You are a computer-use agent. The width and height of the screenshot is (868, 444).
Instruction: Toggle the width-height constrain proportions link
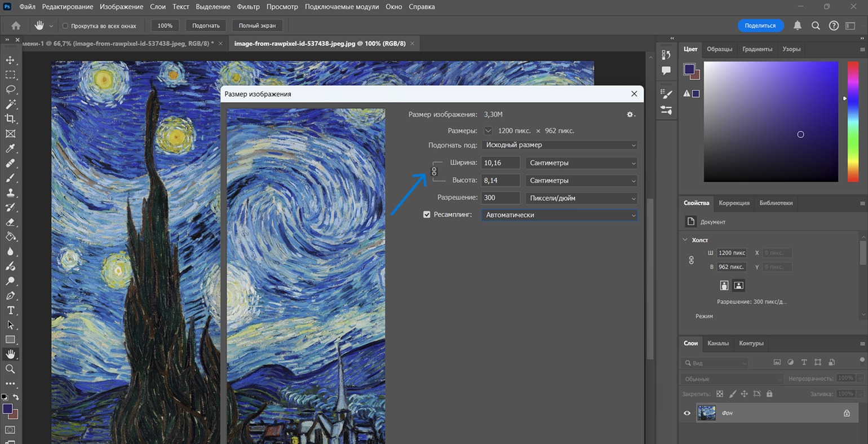(x=434, y=172)
